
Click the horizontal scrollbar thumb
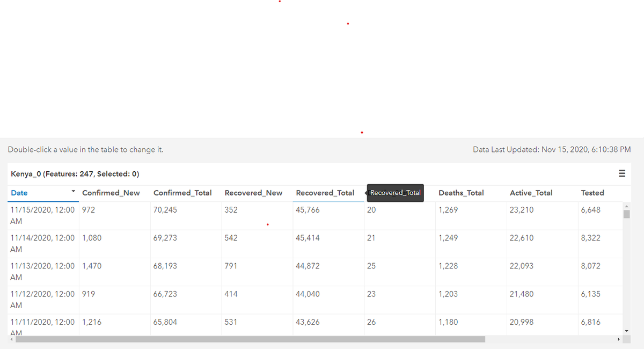[250, 339]
